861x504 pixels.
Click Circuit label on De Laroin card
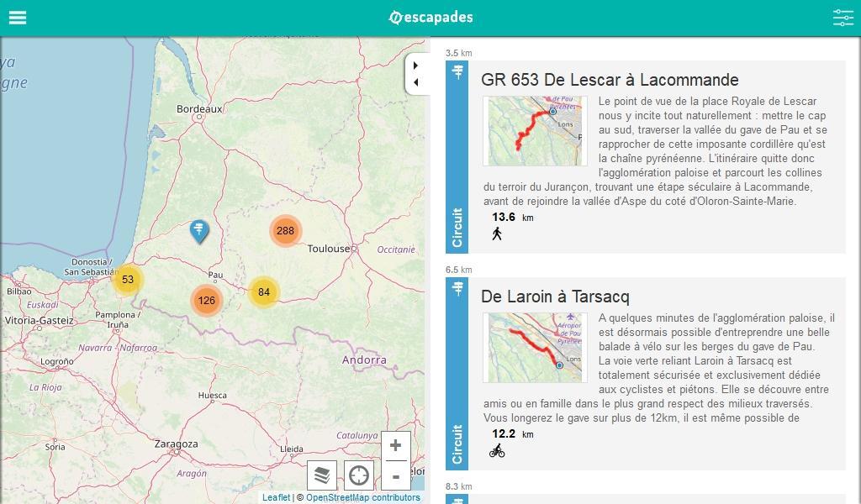click(x=457, y=444)
